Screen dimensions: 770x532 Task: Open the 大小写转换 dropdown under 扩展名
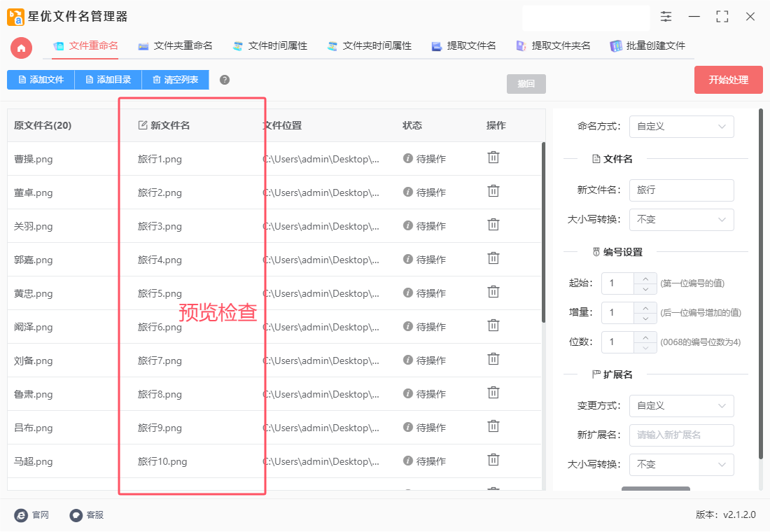pyautogui.click(x=682, y=465)
